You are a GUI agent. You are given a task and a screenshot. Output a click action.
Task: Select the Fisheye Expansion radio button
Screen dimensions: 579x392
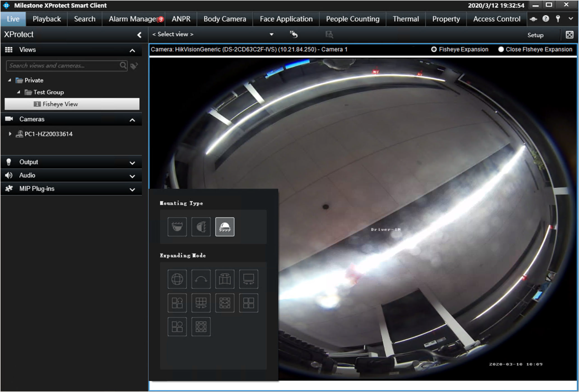click(434, 49)
